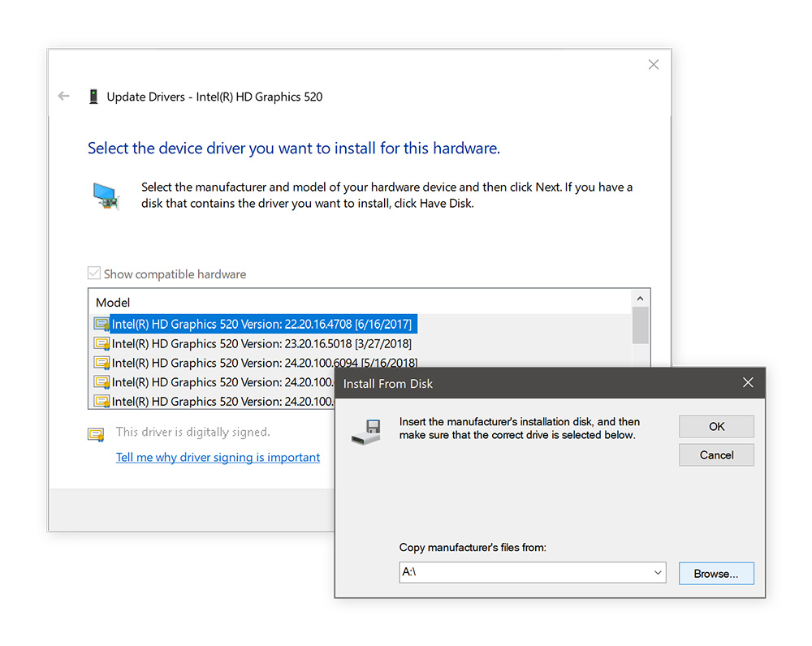
Task: Click the network hardware icon beside instructions
Action: (106, 196)
